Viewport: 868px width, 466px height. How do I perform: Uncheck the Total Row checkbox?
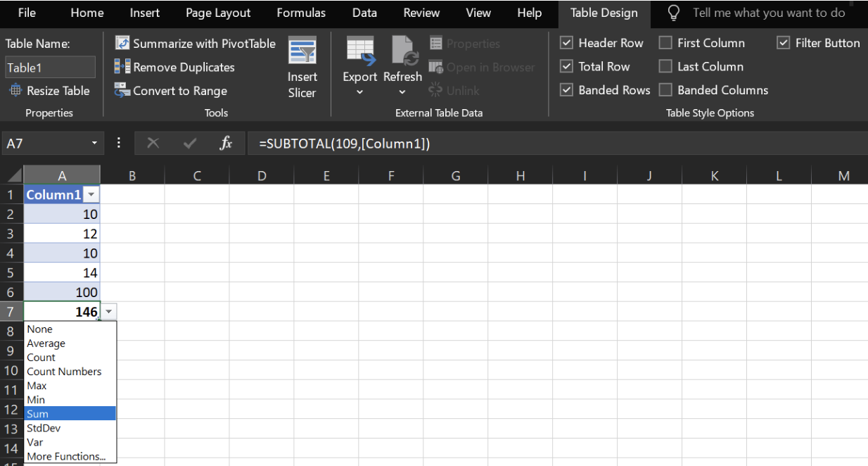(566, 66)
